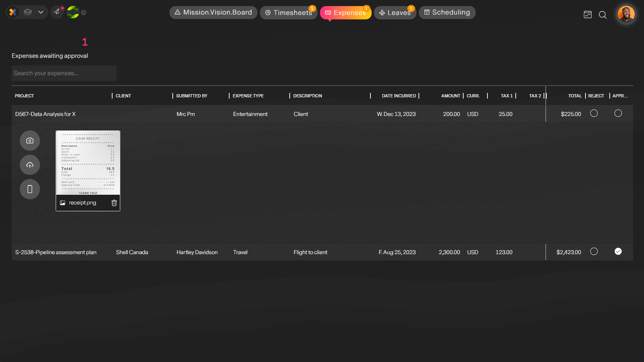Screen dimensions: 644x362
Task: Click the Entertainment expense type cell
Action: [250, 114]
